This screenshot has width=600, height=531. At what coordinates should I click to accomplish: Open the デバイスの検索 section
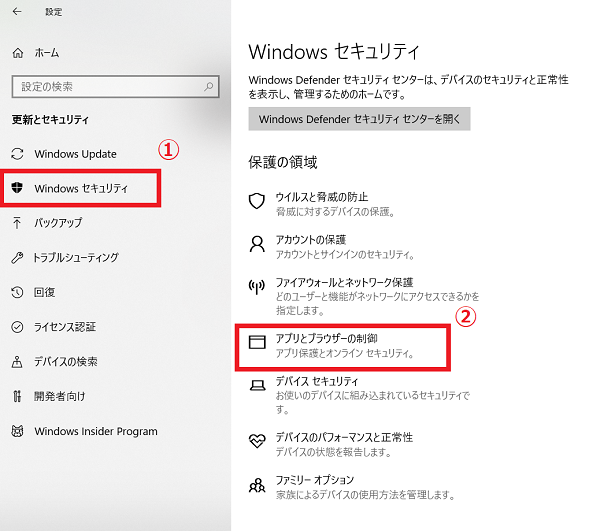pyautogui.click(x=65, y=362)
